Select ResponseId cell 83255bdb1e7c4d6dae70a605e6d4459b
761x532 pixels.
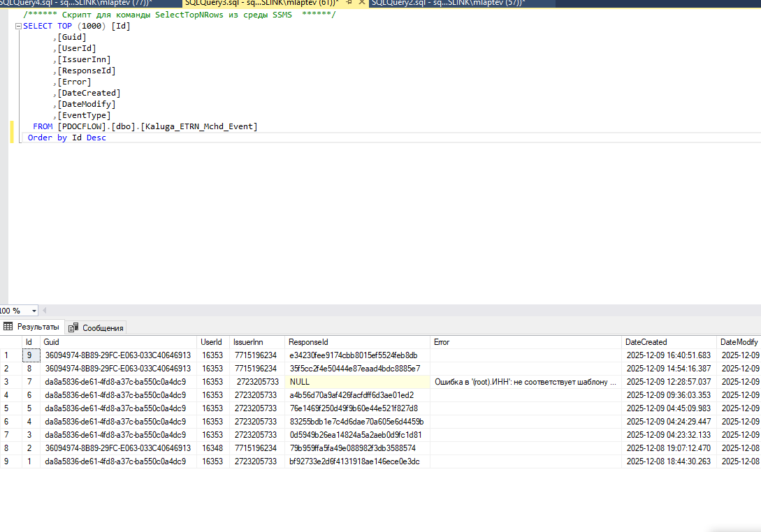[357, 422]
